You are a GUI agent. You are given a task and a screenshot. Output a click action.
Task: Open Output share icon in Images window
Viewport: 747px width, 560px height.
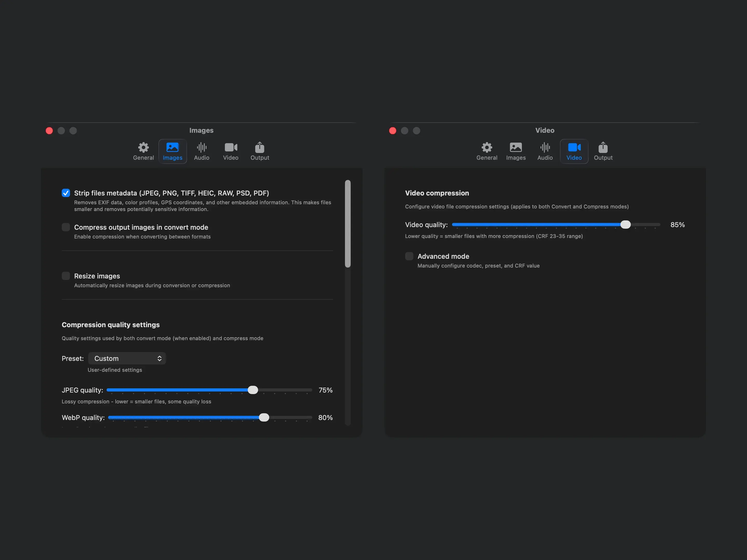(260, 148)
